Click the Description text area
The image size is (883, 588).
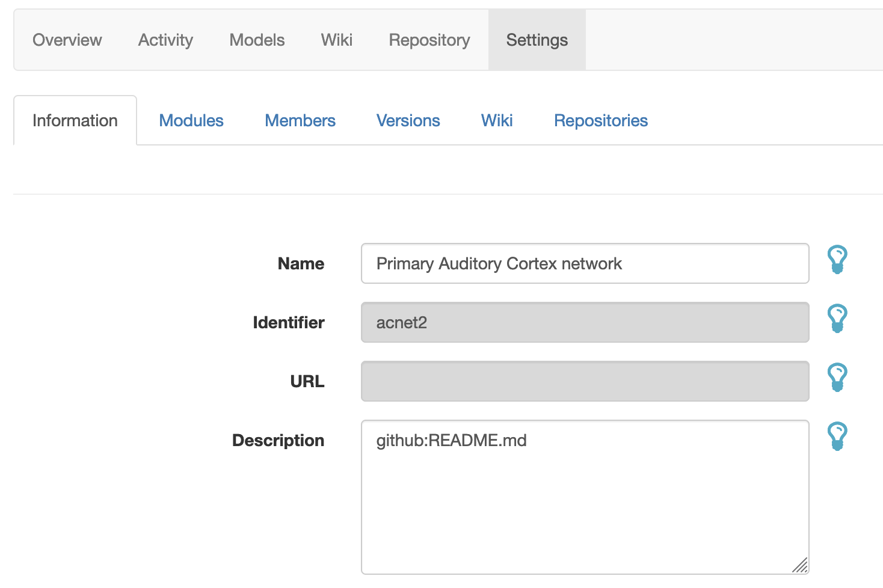point(583,493)
